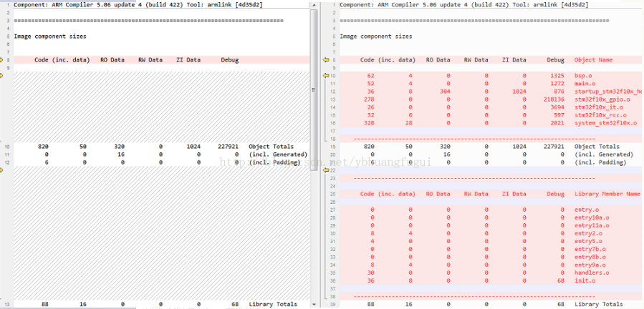Screen dimensions: 644x309
Task: Click 'Image component sizes' in left pane
Action: [50, 36]
